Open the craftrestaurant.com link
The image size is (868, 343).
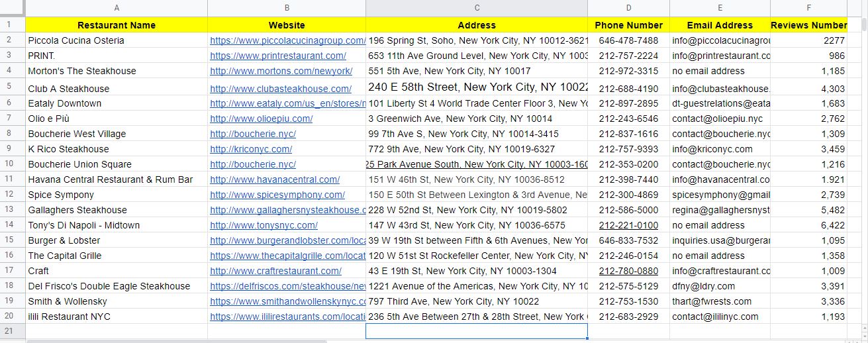coord(275,271)
